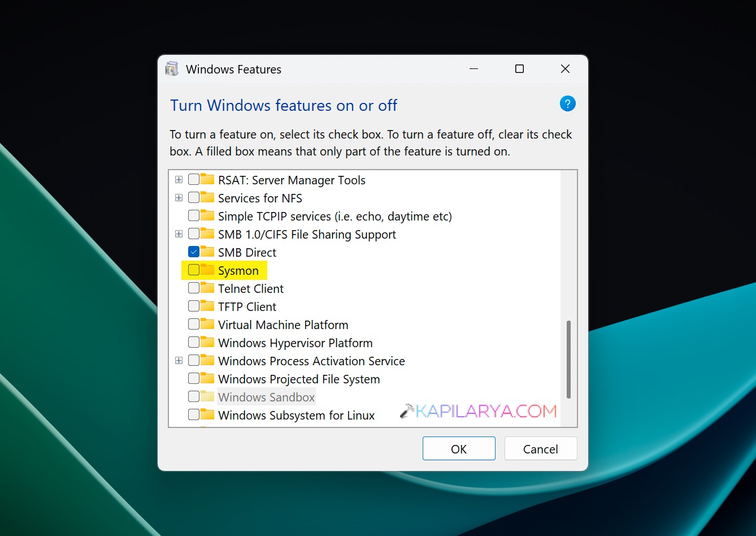Expand the Services for NFS tree item
This screenshot has height=536, width=756.
click(179, 197)
